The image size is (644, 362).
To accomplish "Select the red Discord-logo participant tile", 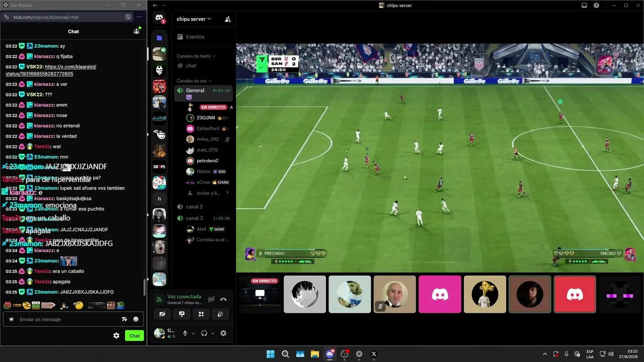I will click(575, 294).
